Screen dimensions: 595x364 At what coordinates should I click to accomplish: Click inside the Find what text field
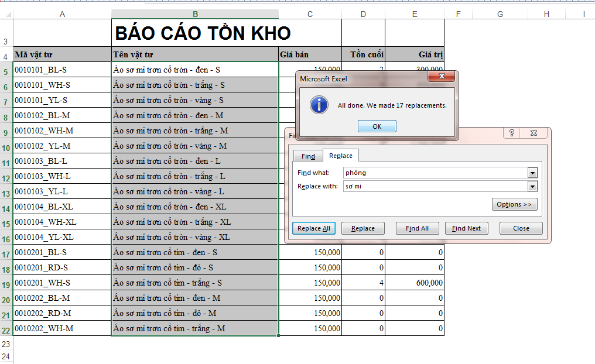pos(433,173)
